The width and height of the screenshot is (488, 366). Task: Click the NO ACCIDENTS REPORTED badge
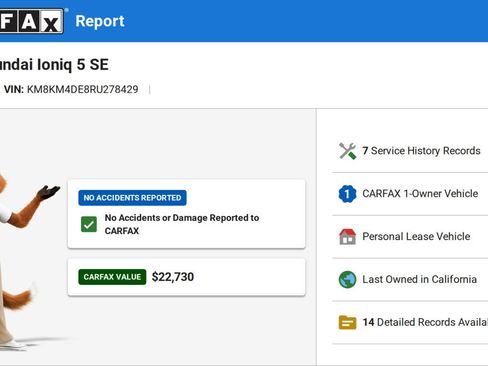coord(132,198)
